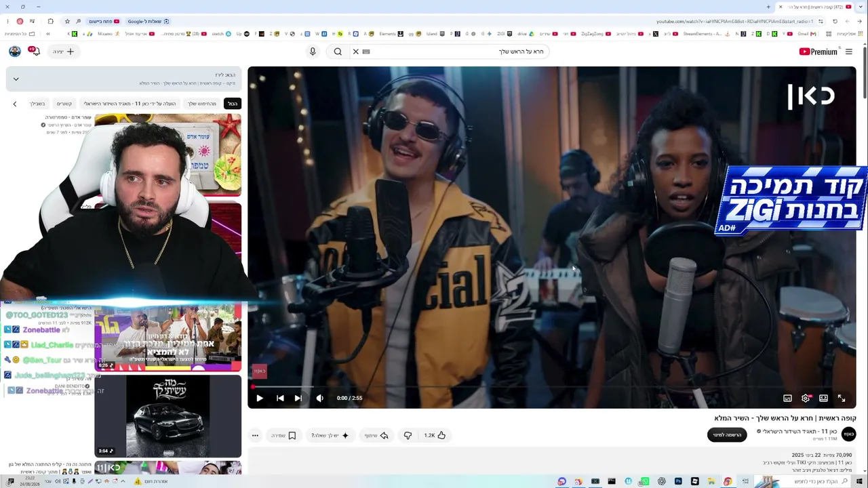The height and width of the screenshot is (488, 868).
Task: Subscribe to the כאן 11 channel
Action: tap(727, 435)
